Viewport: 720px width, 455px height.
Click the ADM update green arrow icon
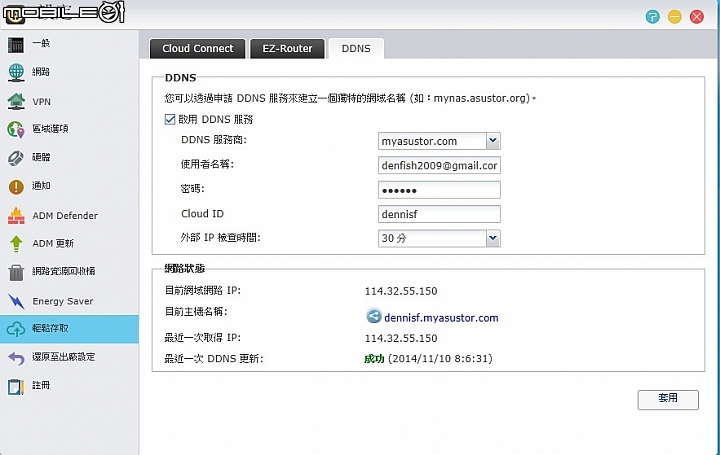coord(16,243)
